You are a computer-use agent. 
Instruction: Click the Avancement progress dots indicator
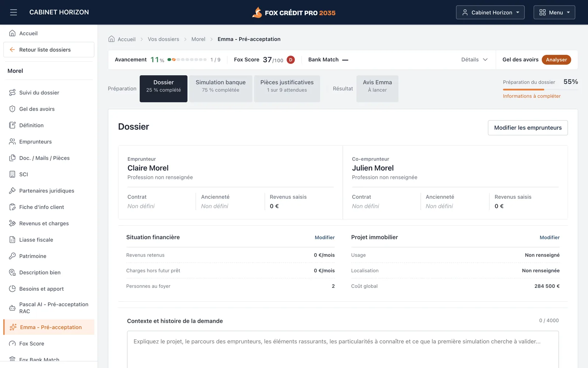point(187,60)
